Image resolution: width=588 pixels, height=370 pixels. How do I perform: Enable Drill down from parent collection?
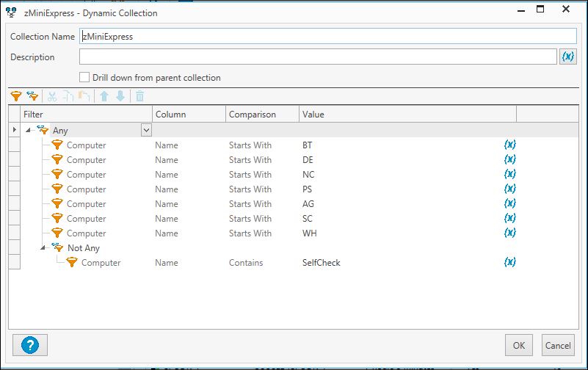[x=84, y=77]
